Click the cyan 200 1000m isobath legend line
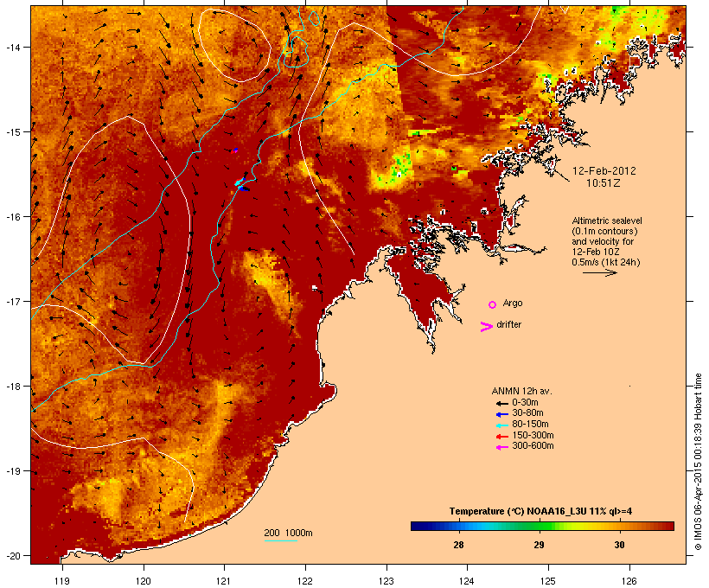Screen dimensions: 709x588 coord(280,540)
